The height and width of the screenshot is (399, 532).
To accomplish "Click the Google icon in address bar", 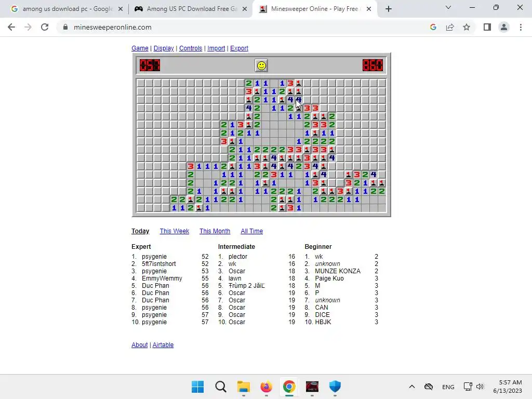I will 433,27.
